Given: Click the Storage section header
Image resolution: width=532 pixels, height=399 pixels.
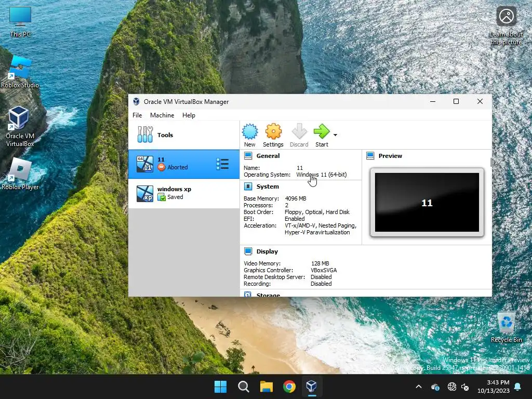Looking at the screenshot, I should [268, 295].
